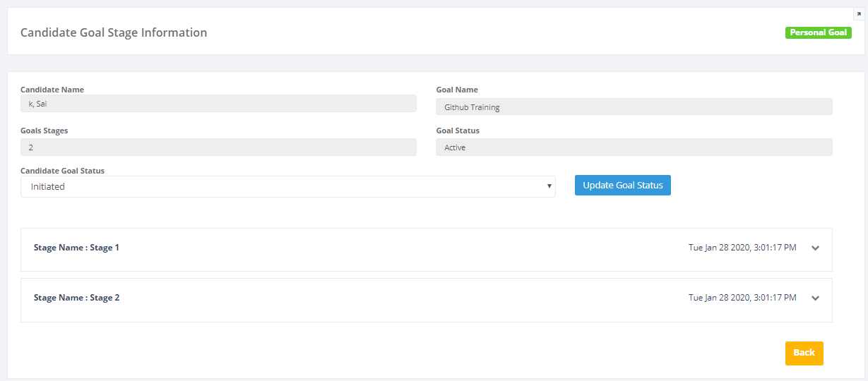Viewport: 868px width, 381px height.
Task: Click the green Personal Goal badge
Action: pyautogui.click(x=818, y=32)
